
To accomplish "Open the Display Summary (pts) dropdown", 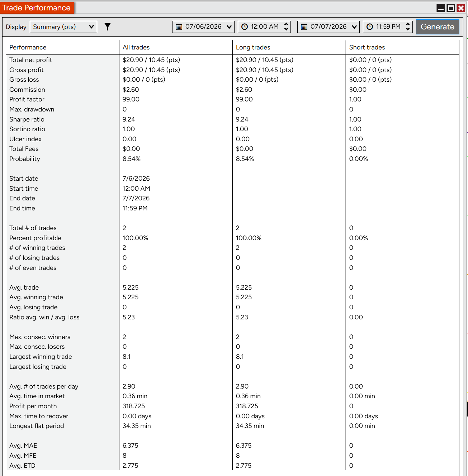I will coord(63,27).
